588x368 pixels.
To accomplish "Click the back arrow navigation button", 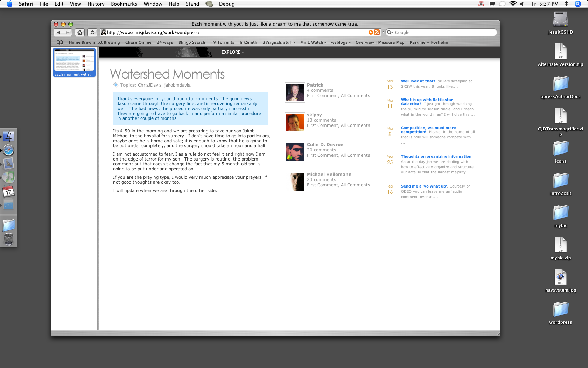I will (x=58, y=32).
